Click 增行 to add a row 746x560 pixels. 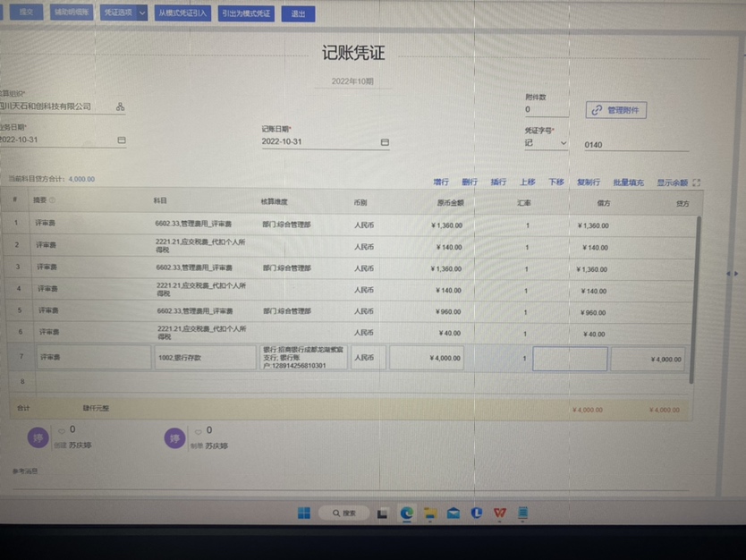441,182
